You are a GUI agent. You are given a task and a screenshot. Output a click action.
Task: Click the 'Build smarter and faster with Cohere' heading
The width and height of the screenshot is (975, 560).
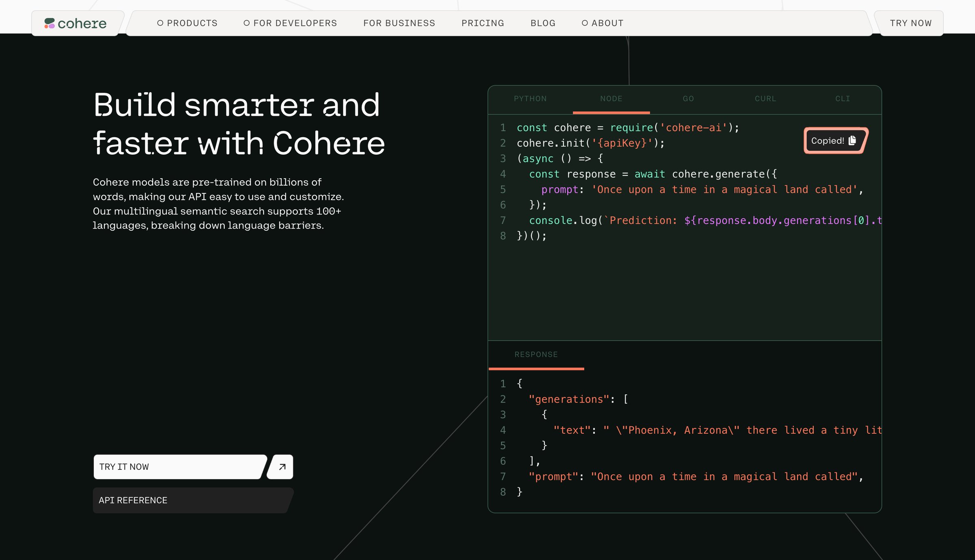[x=239, y=124]
